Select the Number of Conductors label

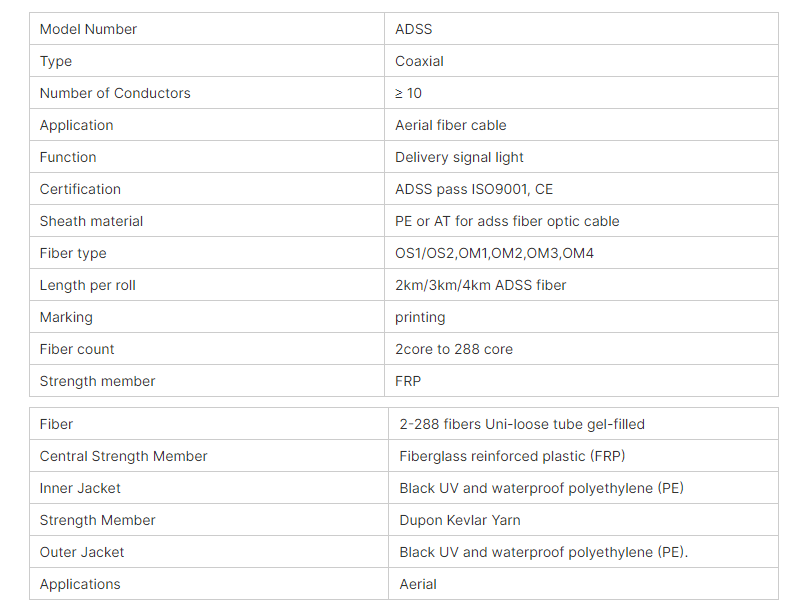pyautogui.click(x=115, y=93)
